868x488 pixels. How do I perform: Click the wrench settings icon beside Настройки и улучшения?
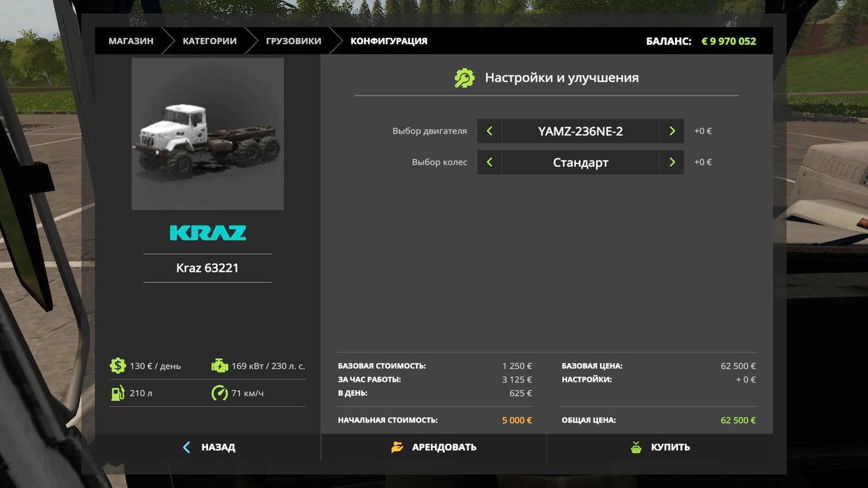[464, 78]
